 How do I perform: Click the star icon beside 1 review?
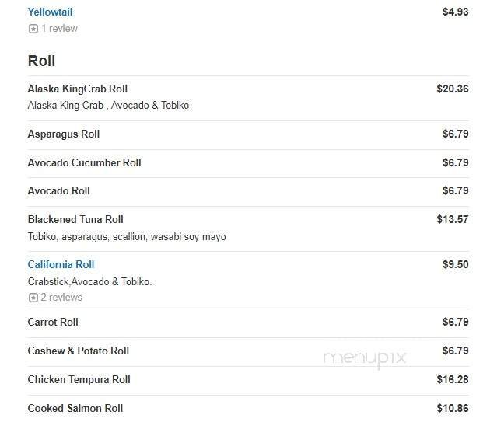pos(33,29)
